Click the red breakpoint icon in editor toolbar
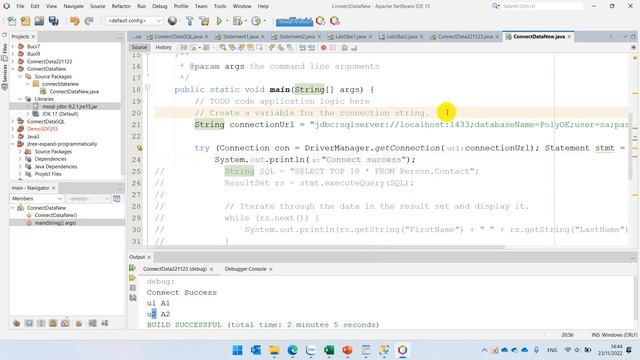 [x=324, y=48]
